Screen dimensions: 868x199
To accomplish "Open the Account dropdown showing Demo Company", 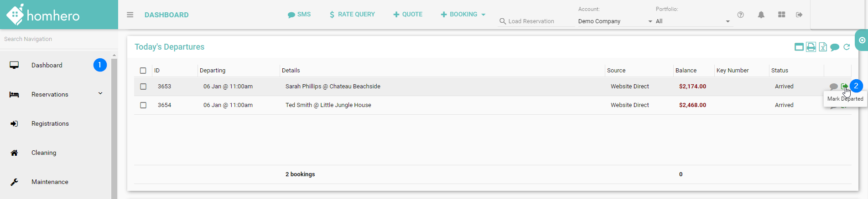I will 615,21.
